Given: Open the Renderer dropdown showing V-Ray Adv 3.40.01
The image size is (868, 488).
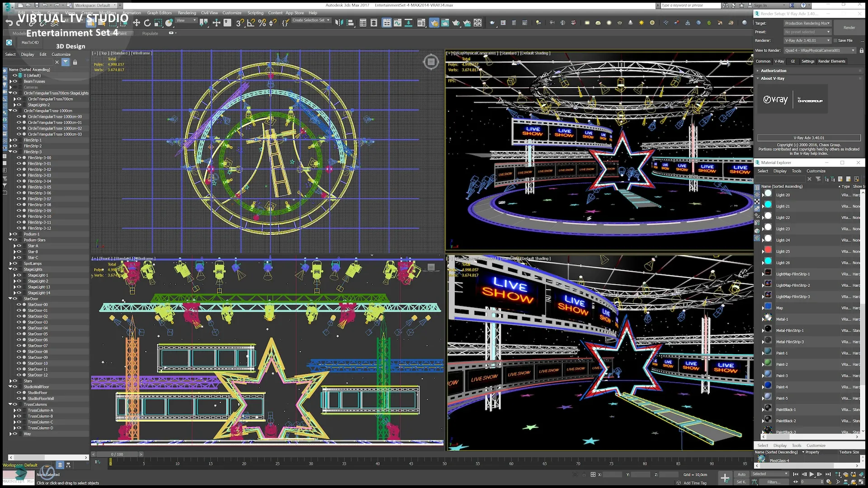Looking at the screenshot, I should click(x=807, y=40).
